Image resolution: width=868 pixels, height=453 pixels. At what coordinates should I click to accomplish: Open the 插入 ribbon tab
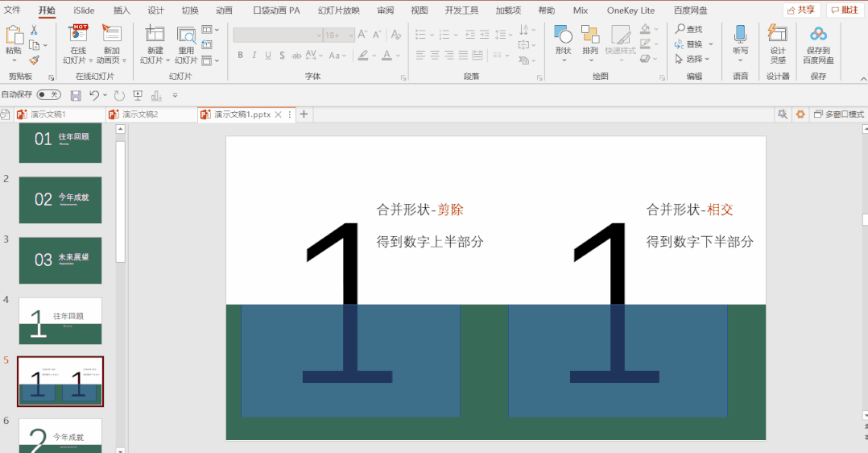click(122, 10)
